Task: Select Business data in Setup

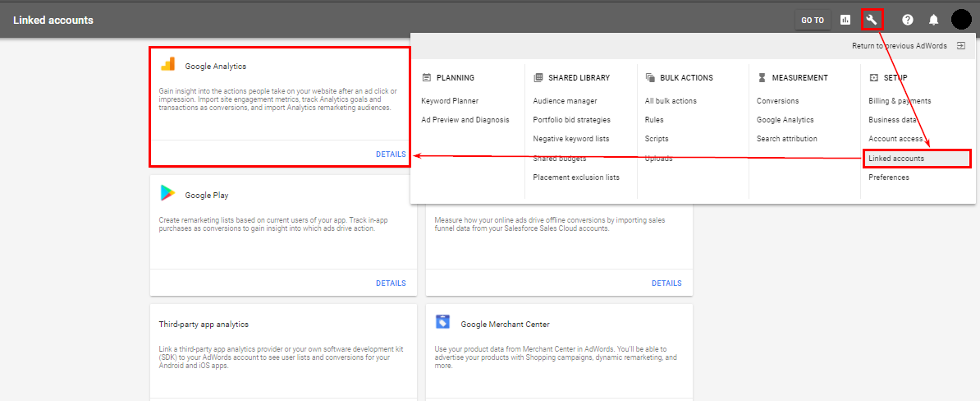Action: 892,120
